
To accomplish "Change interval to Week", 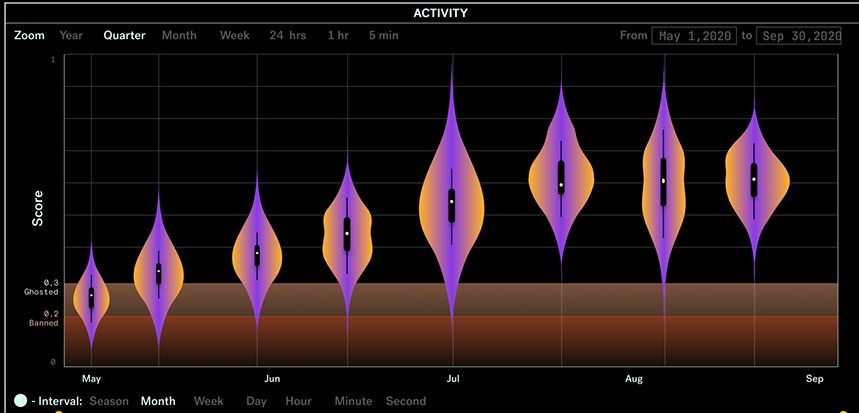I will click(209, 401).
